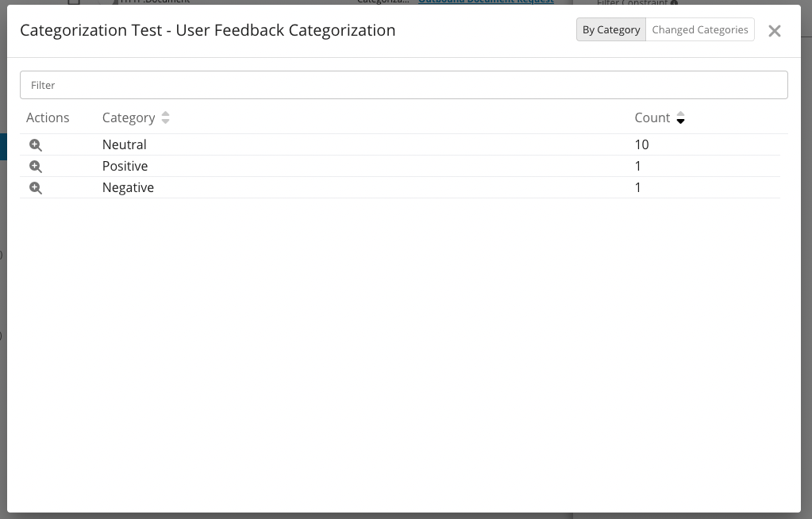Click the Outbound Document Request link behind the dialog
Screen dimensions: 812x519
pos(486,2)
